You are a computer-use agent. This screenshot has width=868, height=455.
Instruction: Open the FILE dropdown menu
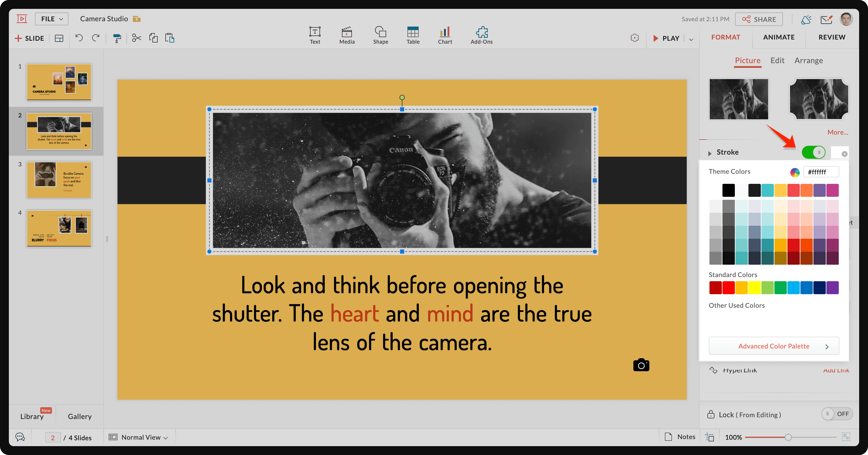click(52, 19)
